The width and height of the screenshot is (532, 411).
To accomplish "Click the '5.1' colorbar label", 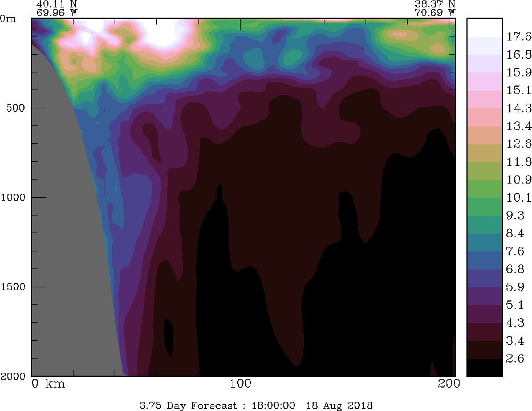I will pos(515,304).
